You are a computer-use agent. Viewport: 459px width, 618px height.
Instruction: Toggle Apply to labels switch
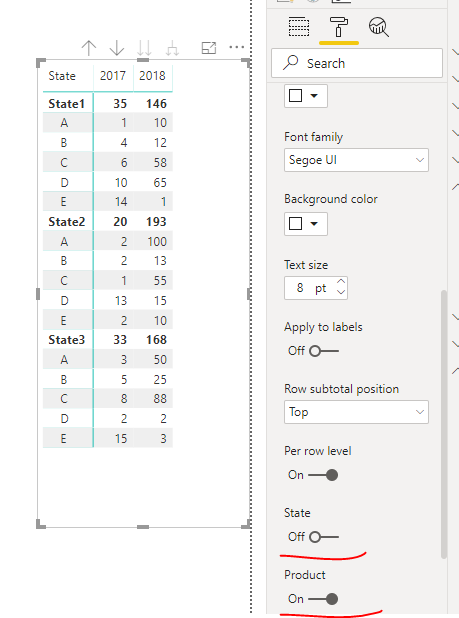(324, 351)
